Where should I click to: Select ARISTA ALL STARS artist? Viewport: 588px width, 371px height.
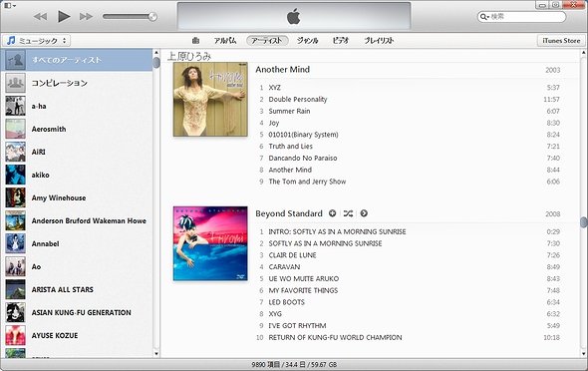pyautogui.click(x=77, y=289)
